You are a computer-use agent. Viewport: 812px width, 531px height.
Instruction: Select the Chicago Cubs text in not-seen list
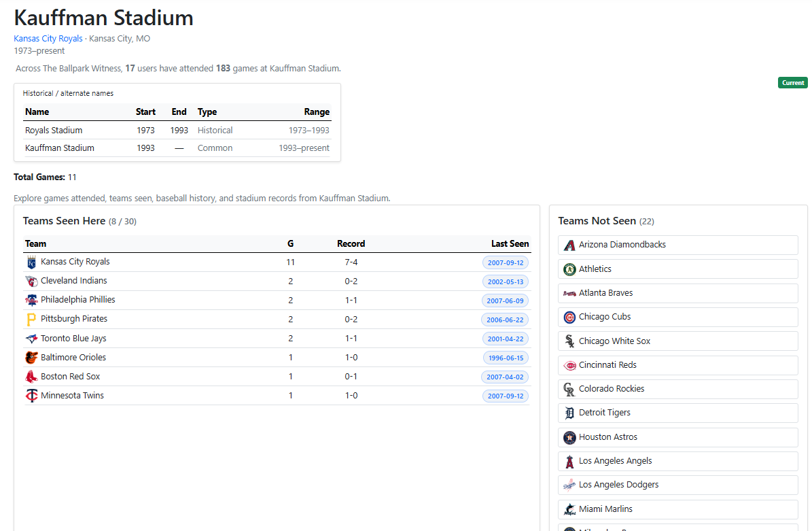pyautogui.click(x=604, y=317)
